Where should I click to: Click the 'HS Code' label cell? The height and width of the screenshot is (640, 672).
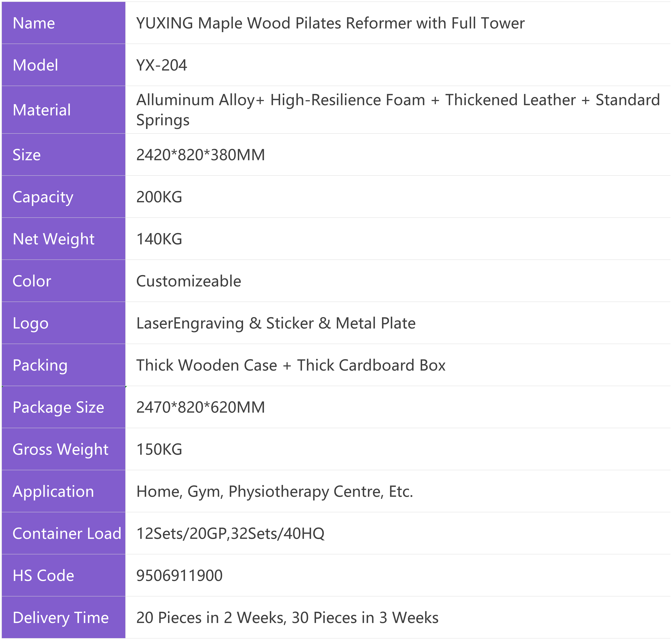pyautogui.click(x=64, y=575)
